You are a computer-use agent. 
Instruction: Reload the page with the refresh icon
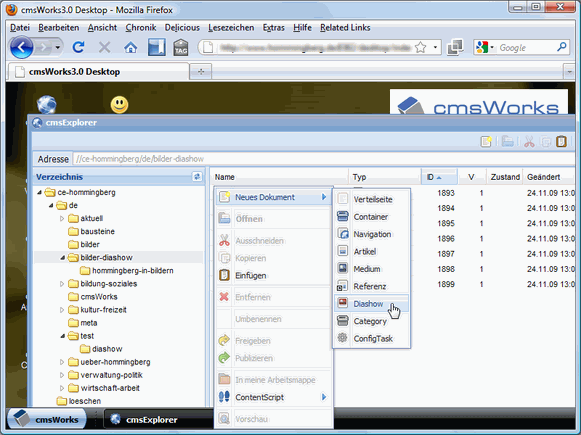[x=79, y=47]
